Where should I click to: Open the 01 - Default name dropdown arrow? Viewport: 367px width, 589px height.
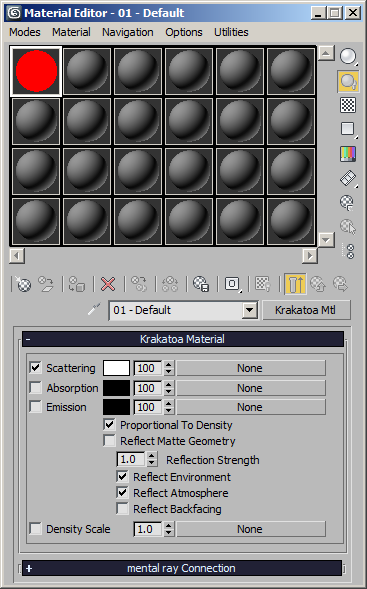click(x=249, y=310)
